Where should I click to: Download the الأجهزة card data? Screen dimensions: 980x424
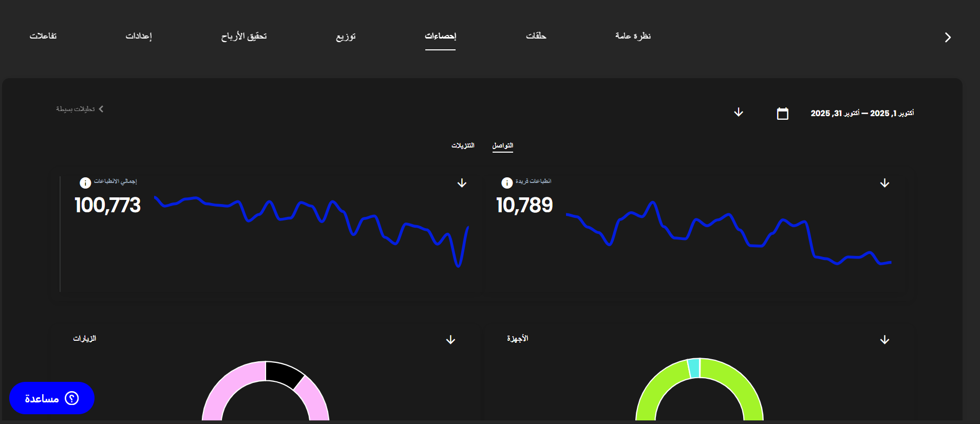pos(884,340)
